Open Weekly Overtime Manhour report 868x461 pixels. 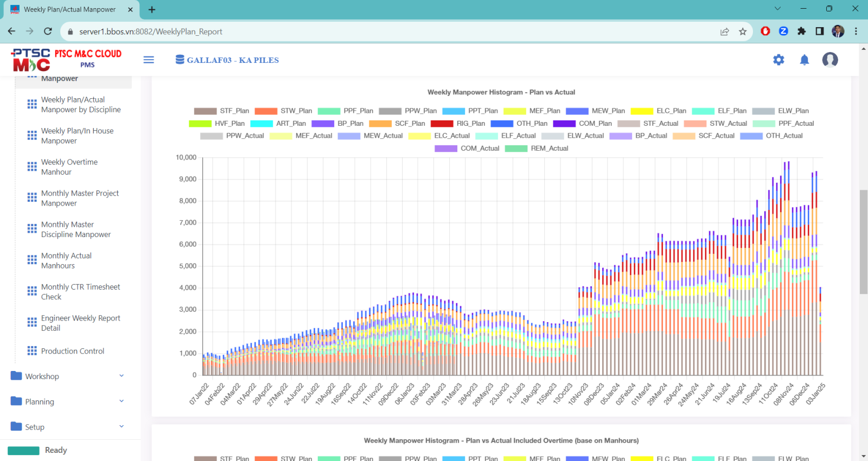[69, 167]
